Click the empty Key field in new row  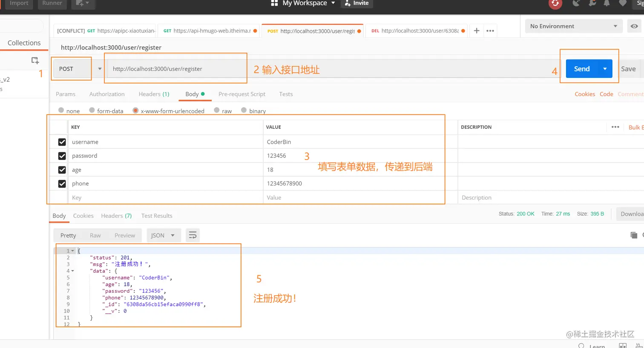pyautogui.click(x=165, y=197)
